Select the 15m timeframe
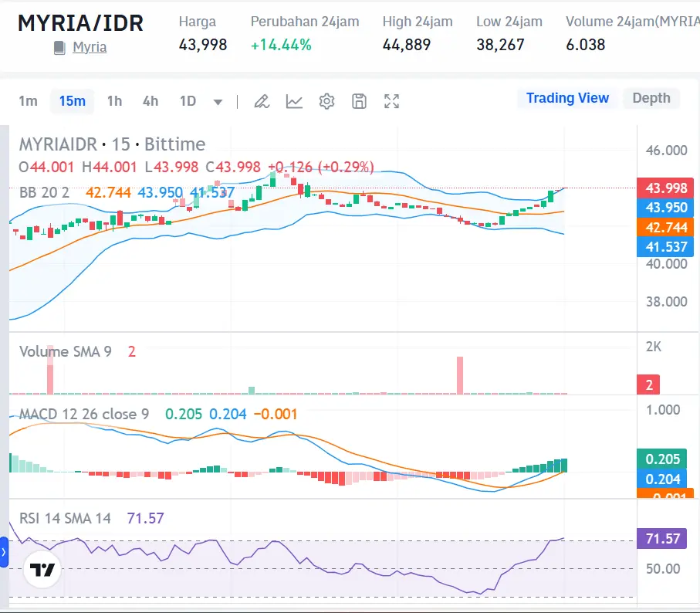The height and width of the screenshot is (613, 700). point(72,101)
